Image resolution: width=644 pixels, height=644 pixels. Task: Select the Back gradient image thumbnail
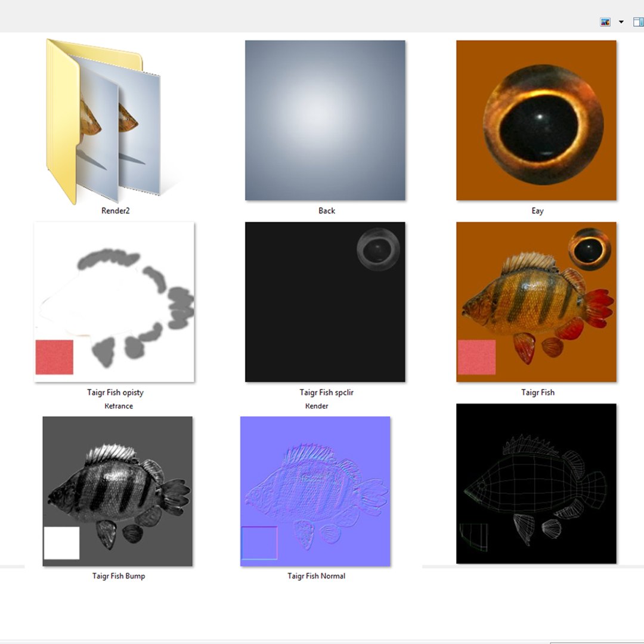point(326,120)
